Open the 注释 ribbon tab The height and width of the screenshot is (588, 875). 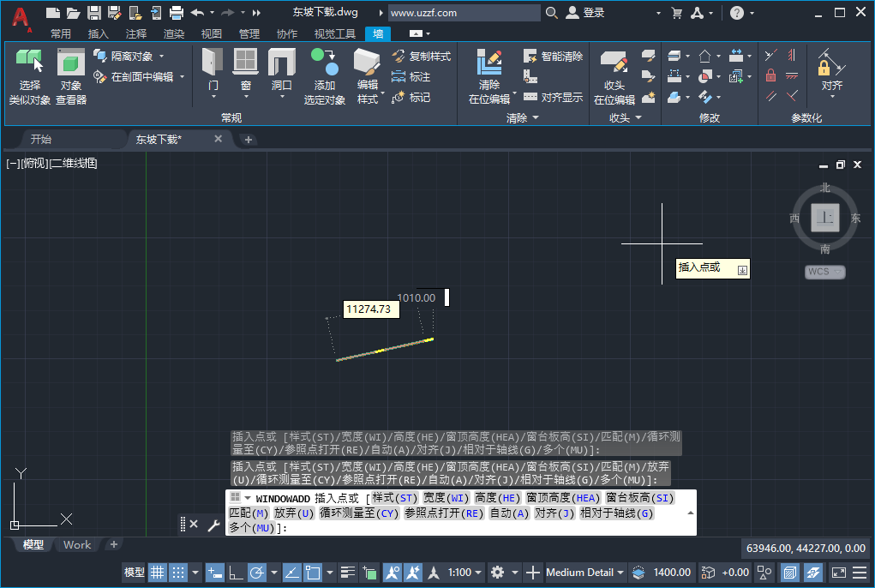coord(136,34)
